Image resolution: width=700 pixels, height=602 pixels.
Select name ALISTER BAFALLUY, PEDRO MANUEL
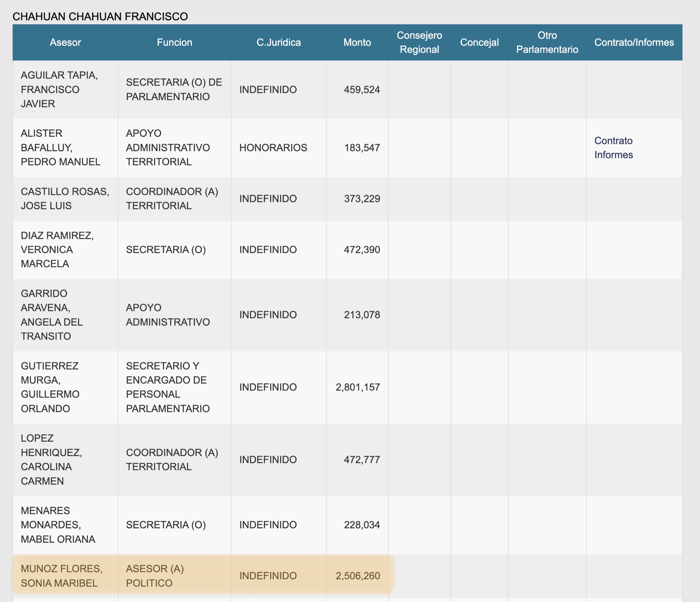click(x=61, y=148)
